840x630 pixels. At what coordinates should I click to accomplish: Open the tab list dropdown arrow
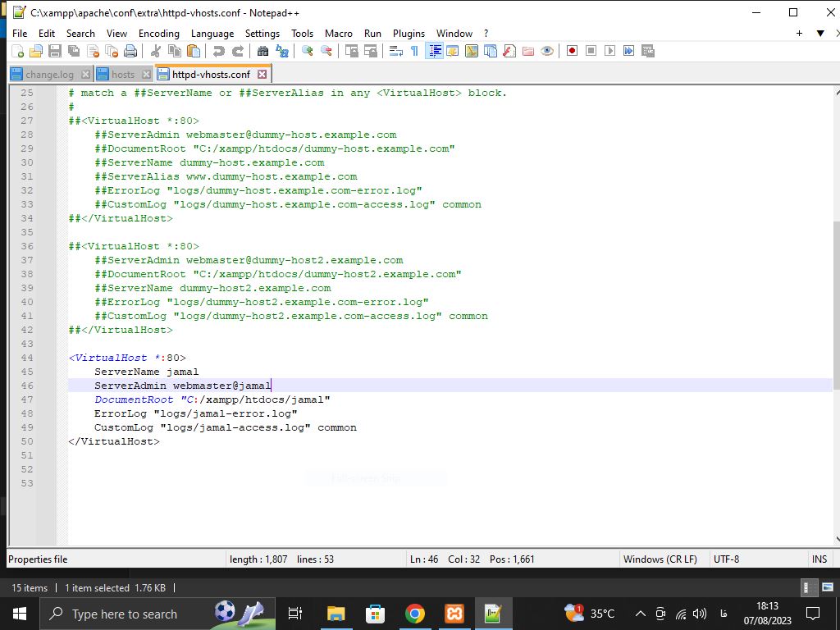[x=820, y=33]
